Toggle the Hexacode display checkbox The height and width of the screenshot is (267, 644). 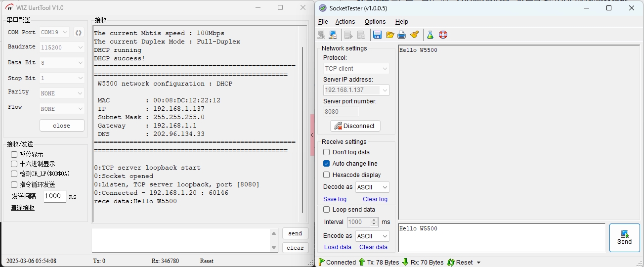point(326,175)
